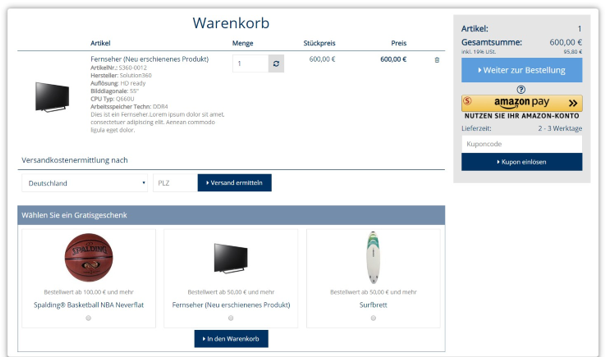View the Surfbrett gift image
This screenshot has width=607, height=363.
pyautogui.click(x=373, y=257)
